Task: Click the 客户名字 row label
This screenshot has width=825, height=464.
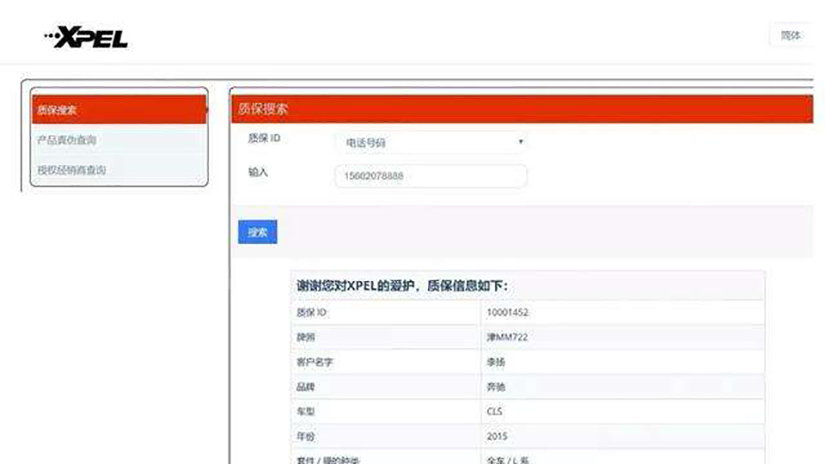Action: tap(315, 362)
